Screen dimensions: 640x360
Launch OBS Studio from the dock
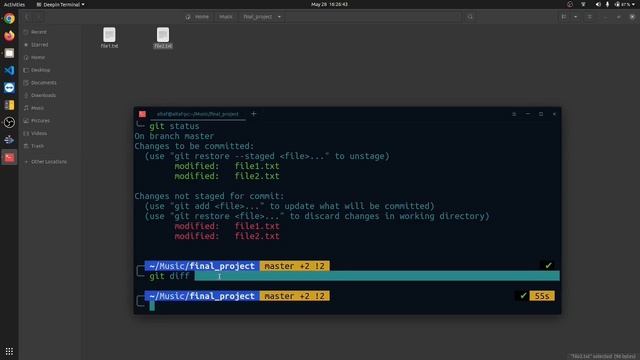[9, 122]
